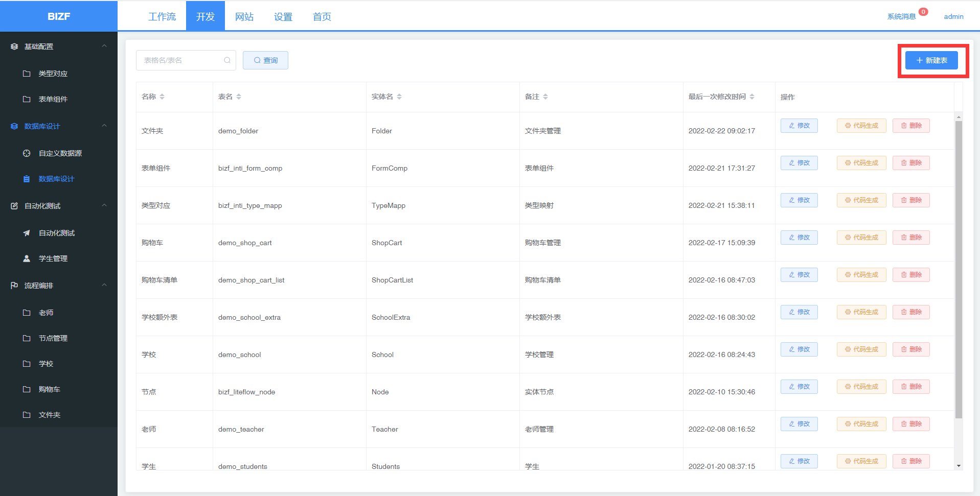Collapse the 数据库设计 section chevron
980x496 pixels.
click(104, 126)
